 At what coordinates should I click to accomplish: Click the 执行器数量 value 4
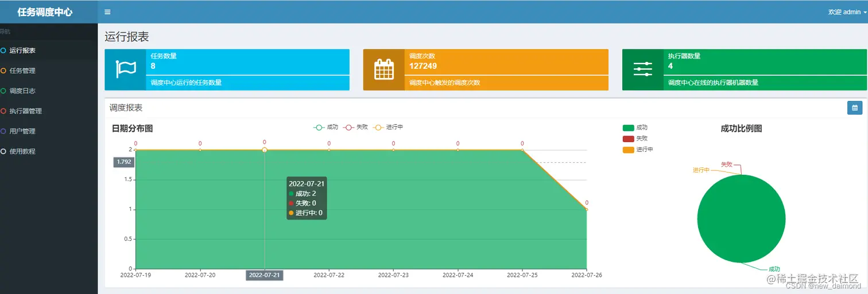coord(671,66)
